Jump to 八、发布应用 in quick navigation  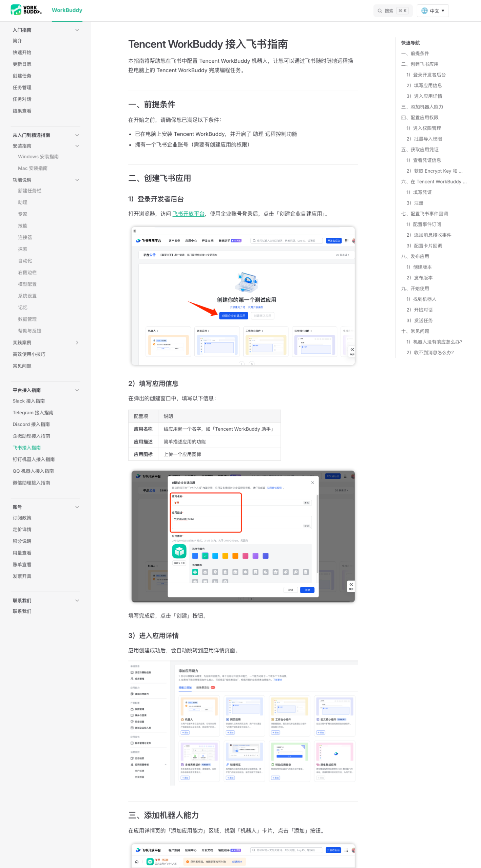(415, 257)
